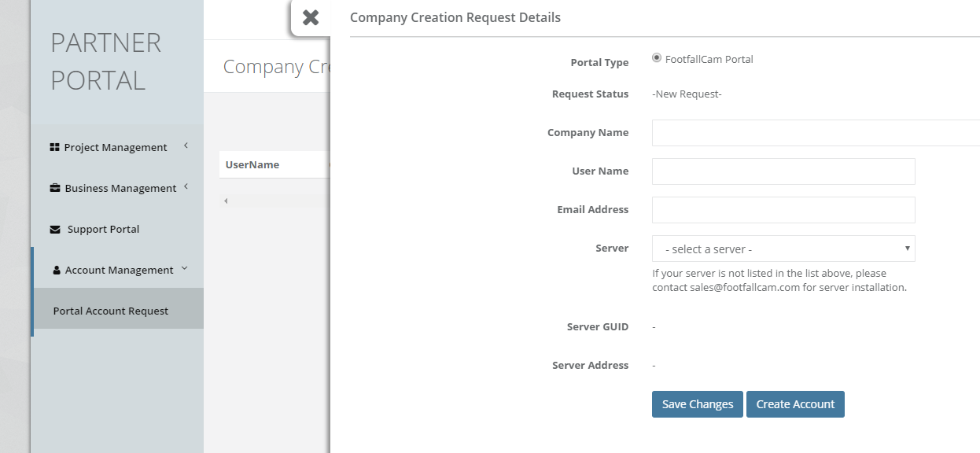This screenshot has height=453, width=980.
Task: Click the Project Management grid icon
Action: [x=54, y=147]
